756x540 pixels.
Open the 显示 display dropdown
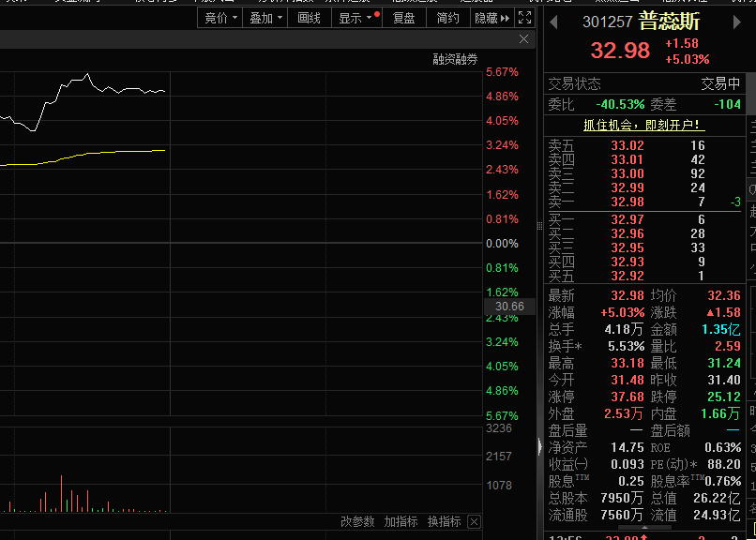pos(356,19)
